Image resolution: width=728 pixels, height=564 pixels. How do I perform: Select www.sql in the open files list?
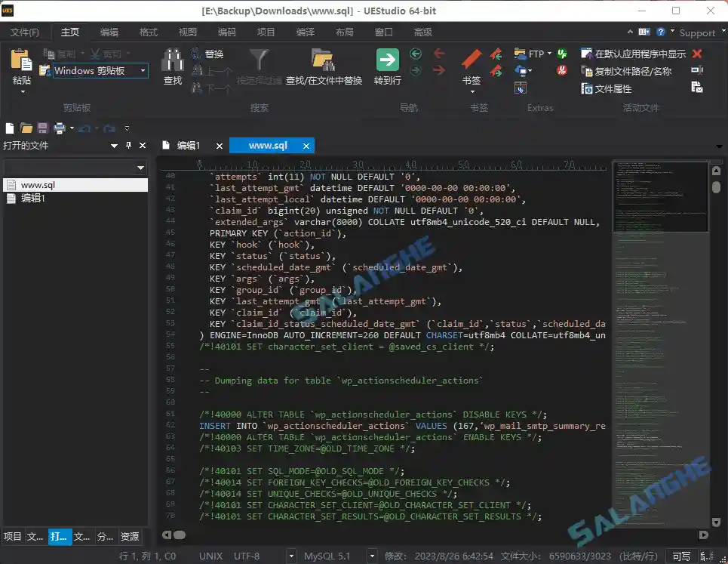point(38,184)
